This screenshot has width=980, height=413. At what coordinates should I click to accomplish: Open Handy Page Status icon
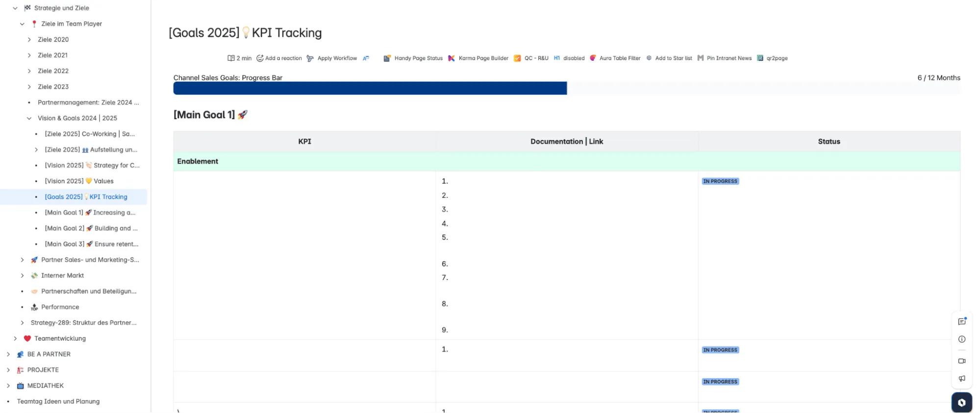(387, 58)
